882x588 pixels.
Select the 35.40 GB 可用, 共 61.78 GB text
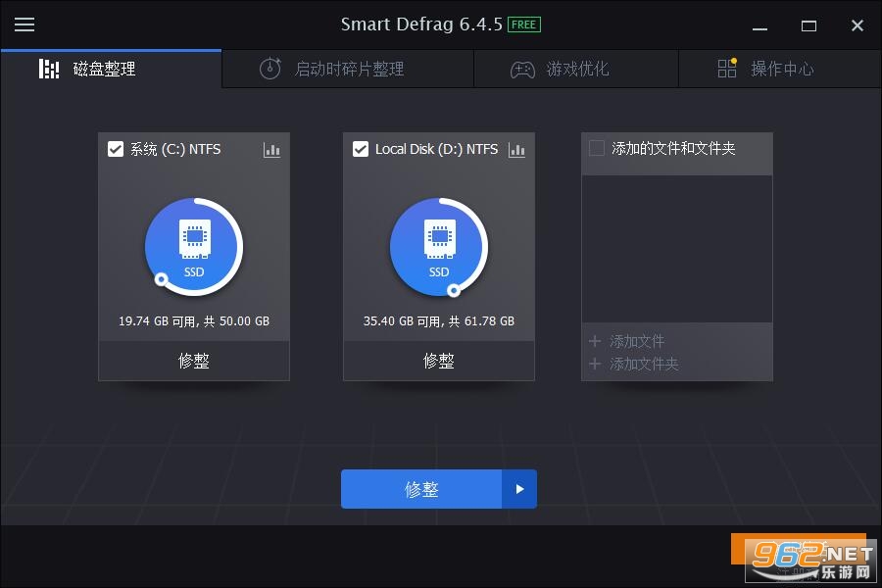click(x=439, y=321)
